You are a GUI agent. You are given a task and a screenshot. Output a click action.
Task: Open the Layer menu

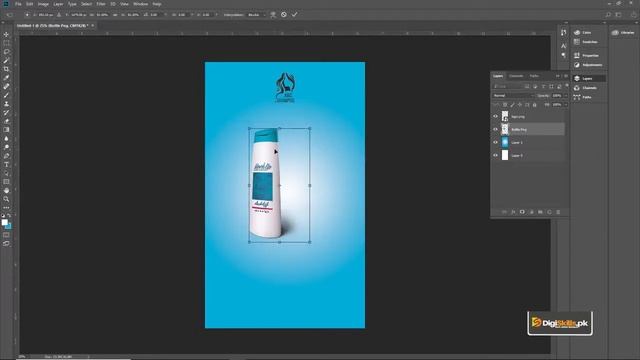(58, 4)
